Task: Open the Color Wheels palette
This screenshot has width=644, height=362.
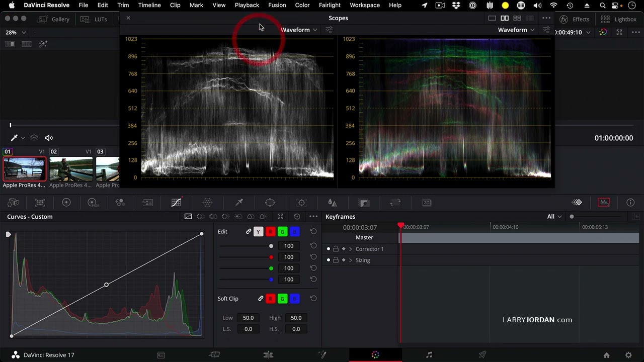Action: click(x=66, y=203)
